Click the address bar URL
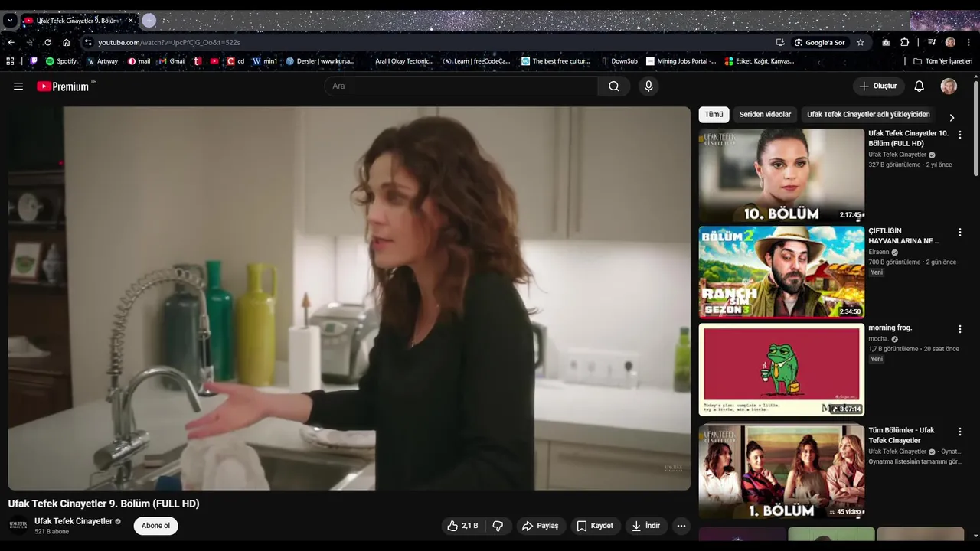Image resolution: width=980 pixels, height=551 pixels. (169, 42)
